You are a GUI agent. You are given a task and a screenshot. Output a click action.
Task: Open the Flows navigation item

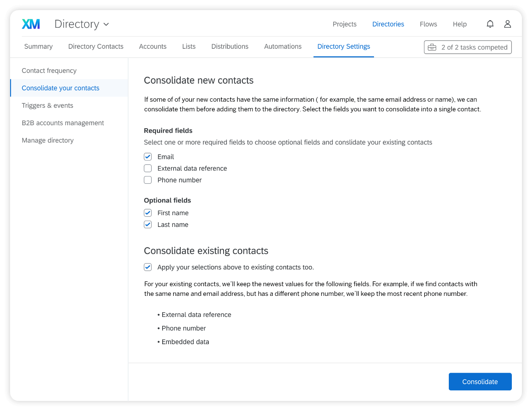(428, 24)
